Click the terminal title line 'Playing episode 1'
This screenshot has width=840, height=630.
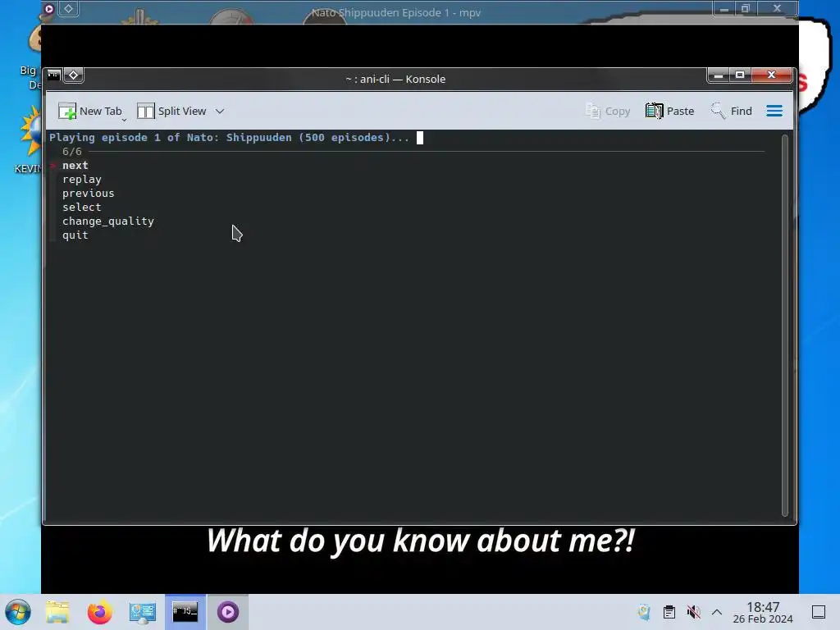(230, 138)
